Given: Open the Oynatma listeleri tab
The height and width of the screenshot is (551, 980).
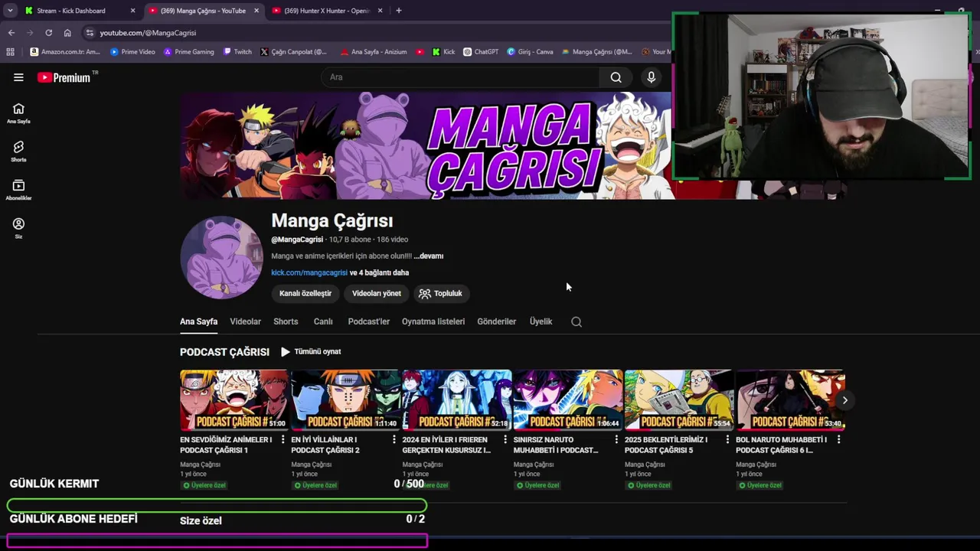Looking at the screenshot, I should tap(433, 321).
